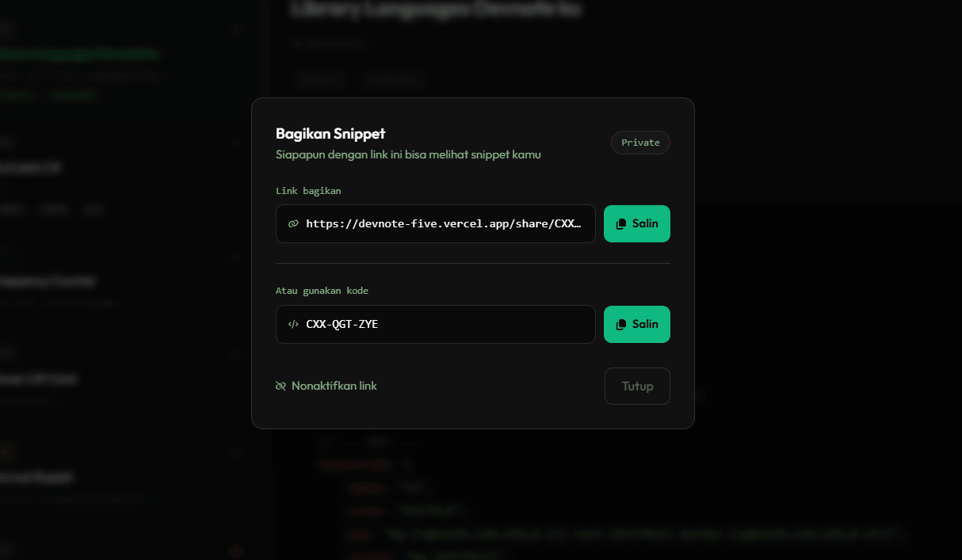Screen dimensions: 962x560
Task: Click the green tag under the sidebar note title
Action: 16,94
